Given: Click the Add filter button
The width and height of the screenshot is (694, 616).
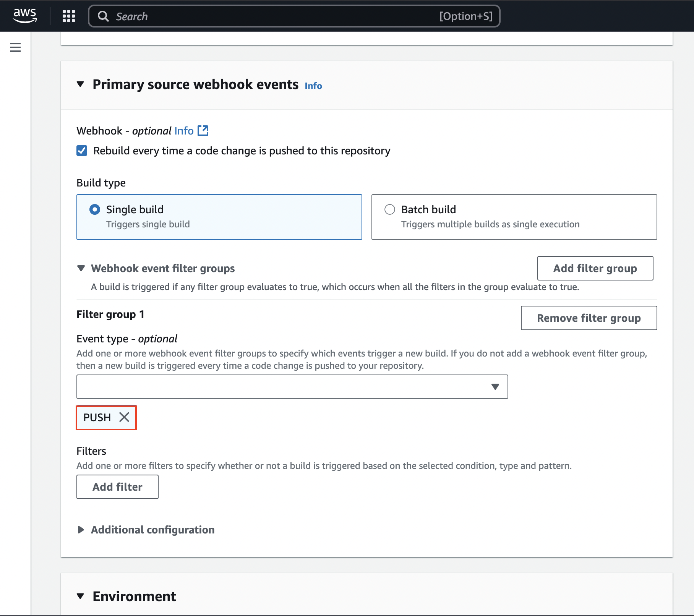Looking at the screenshot, I should [117, 487].
